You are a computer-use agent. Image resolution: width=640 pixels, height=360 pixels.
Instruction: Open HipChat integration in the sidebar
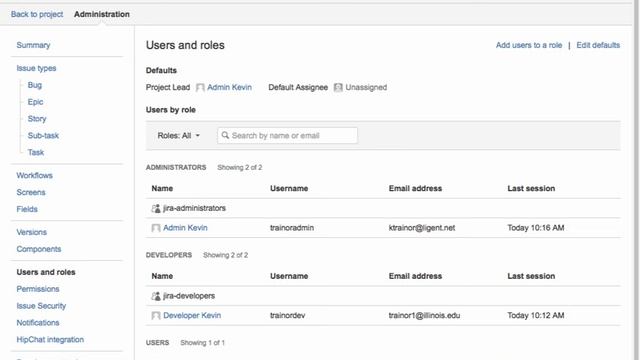50,340
